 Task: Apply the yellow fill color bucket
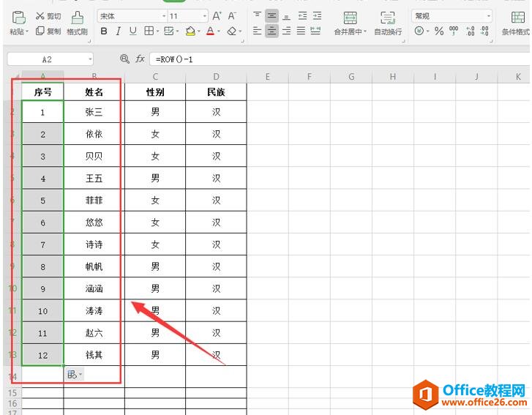[191, 31]
